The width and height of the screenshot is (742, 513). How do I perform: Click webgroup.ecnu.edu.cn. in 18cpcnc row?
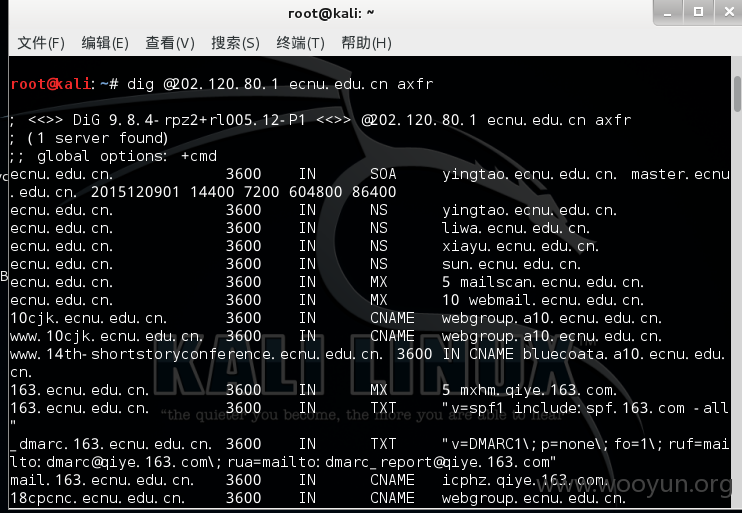coord(534,498)
